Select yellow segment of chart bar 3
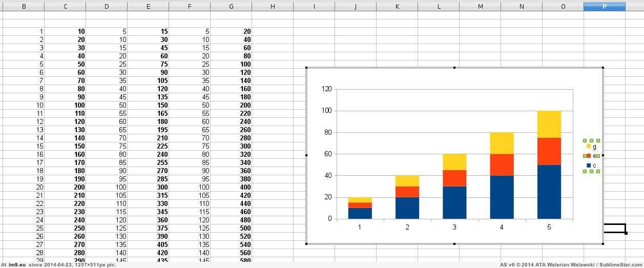Viewport: 644px width, 268px height. pos(454,162)
